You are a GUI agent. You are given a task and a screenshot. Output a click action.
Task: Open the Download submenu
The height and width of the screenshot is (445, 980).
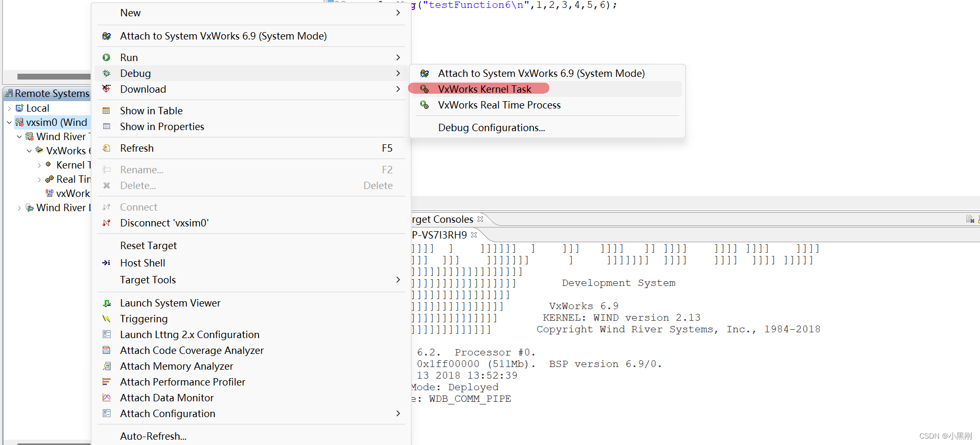click(x=251, y=89)
